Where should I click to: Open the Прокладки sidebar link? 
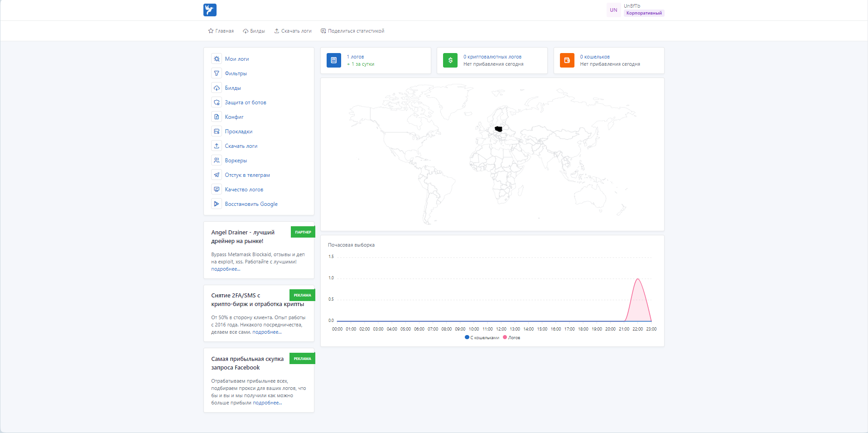[239, 131]
